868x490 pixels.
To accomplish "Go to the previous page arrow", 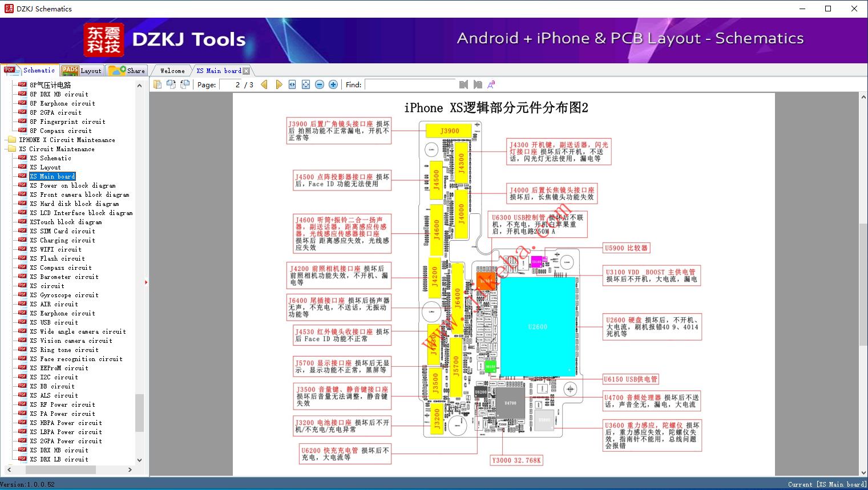I will pyautogui.click(x=264, y=84).
